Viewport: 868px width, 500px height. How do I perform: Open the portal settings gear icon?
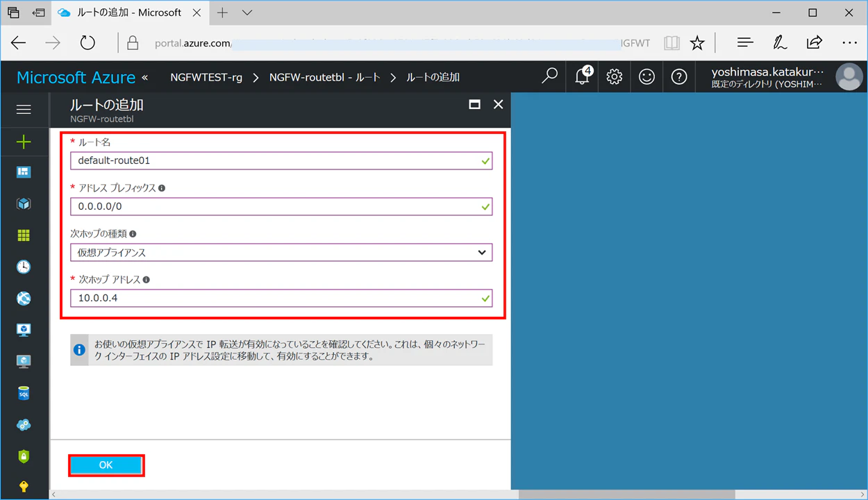coord(614,76)
